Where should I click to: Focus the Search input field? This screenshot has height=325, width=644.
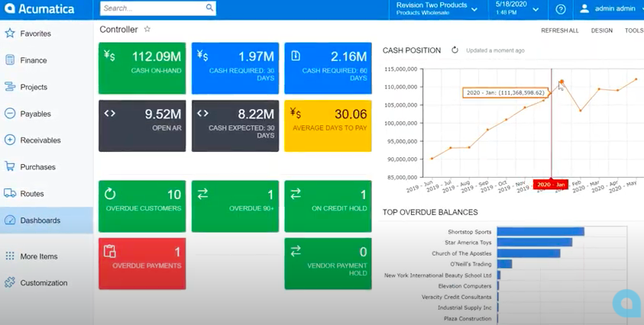pos(158,8)
